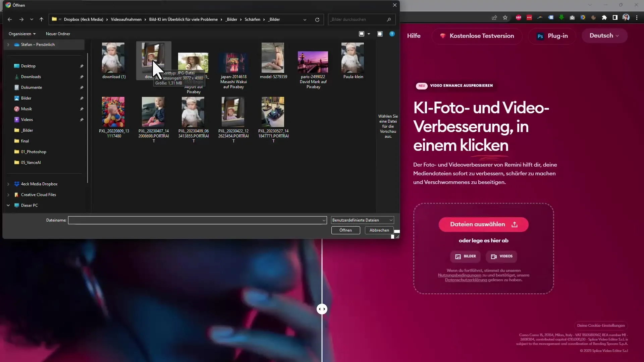Image resolution: width=644 pixels, height=362 pixels.
Task: Expand Creative Cloud Files node
Action: pos(8,195)
